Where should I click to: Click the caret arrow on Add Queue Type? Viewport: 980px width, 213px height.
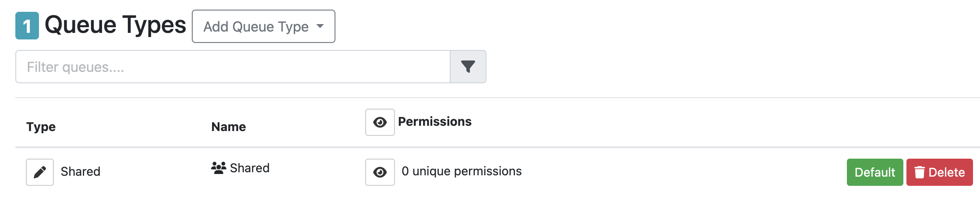[321, 26]
